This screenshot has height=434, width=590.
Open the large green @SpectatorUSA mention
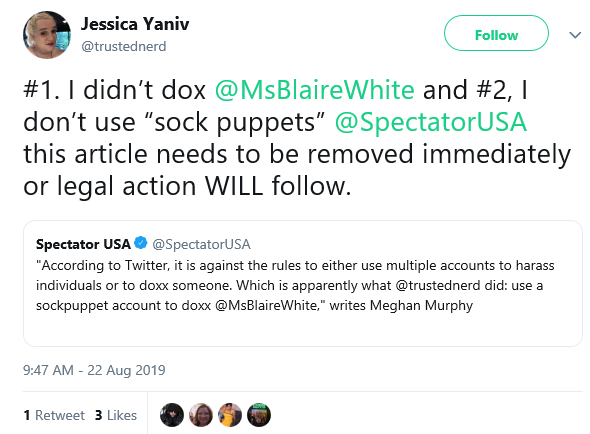[430, 122]
